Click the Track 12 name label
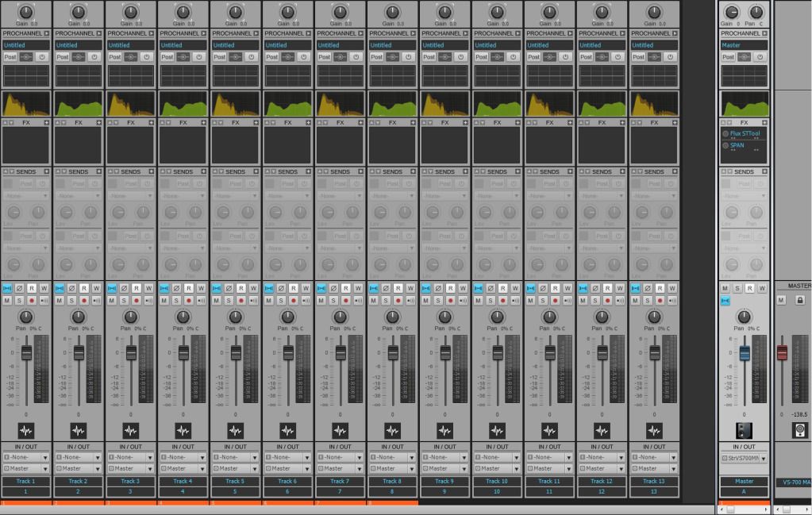 tap(602, 481)
